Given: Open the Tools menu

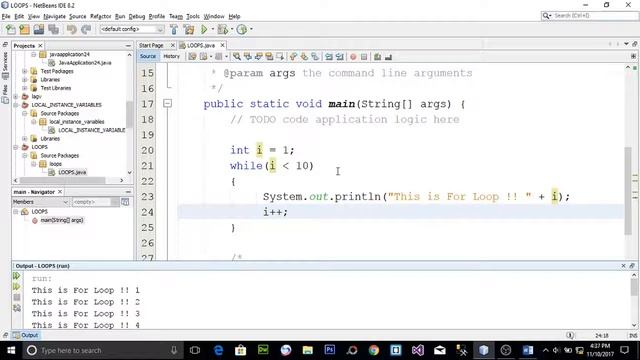Looking at the screenshot, I should pyautogui.click(x=193, y=16).
